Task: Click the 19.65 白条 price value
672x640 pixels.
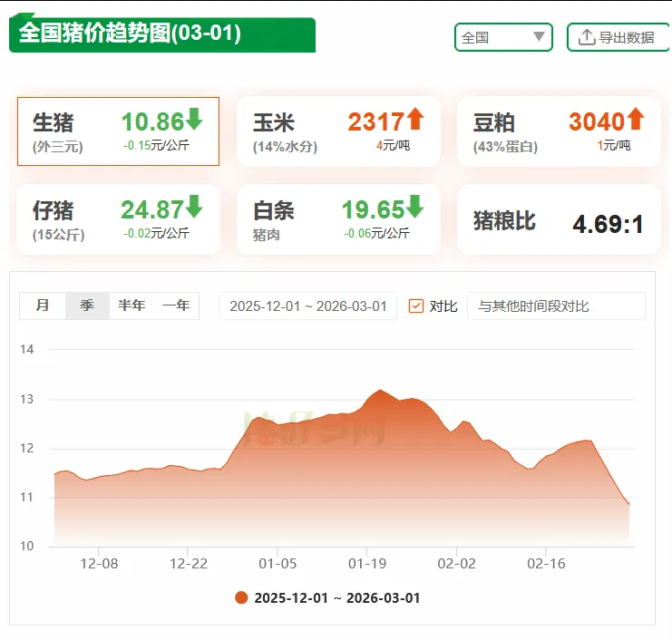Action: point(373,209)
